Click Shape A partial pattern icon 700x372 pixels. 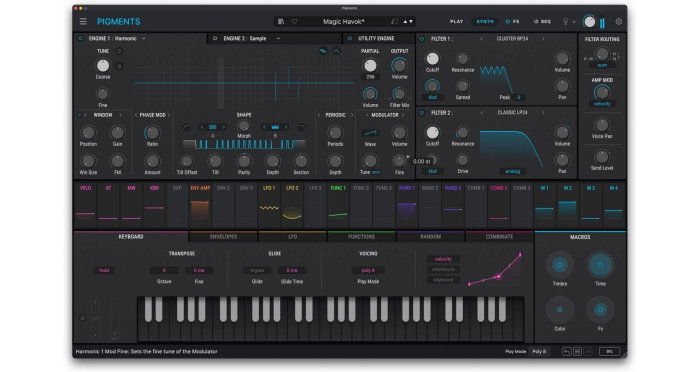click(x=212, y=127)
